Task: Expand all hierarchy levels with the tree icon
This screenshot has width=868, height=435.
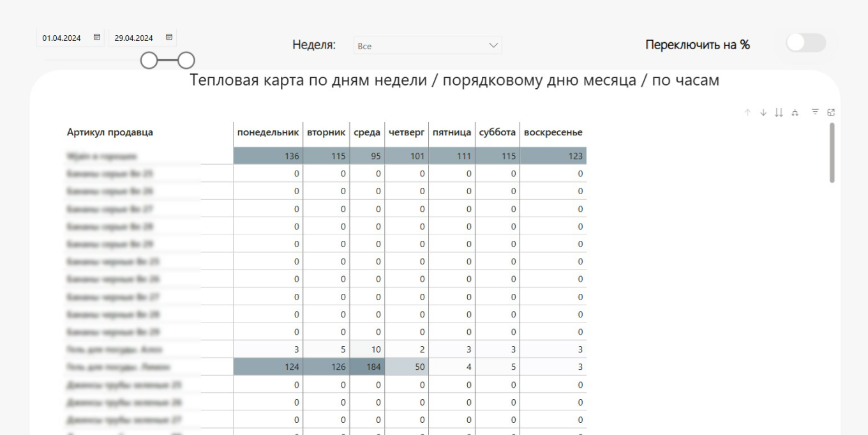Action: click(x=794, y=112)
